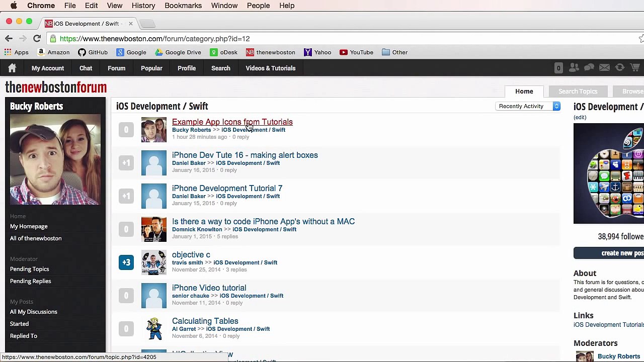Click the vote box on 'objective c' showing +3
The height and width of the screenshot is (362, 644).
pyautogui.click(x=126, y=262)
